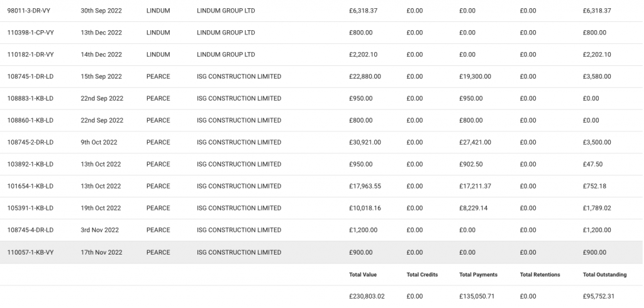Screen dimensions: 644x308
Task: Select the Total Outstanding label
Action: pyautogui.click(x=604, y=275)
